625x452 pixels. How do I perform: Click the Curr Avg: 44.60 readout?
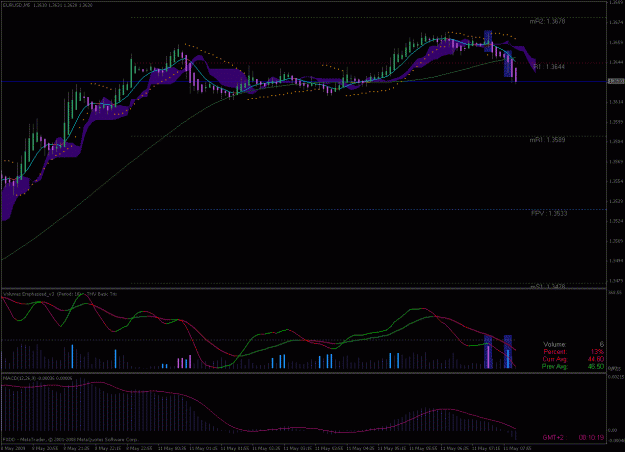pyautogui.click(x=573, y=359)
